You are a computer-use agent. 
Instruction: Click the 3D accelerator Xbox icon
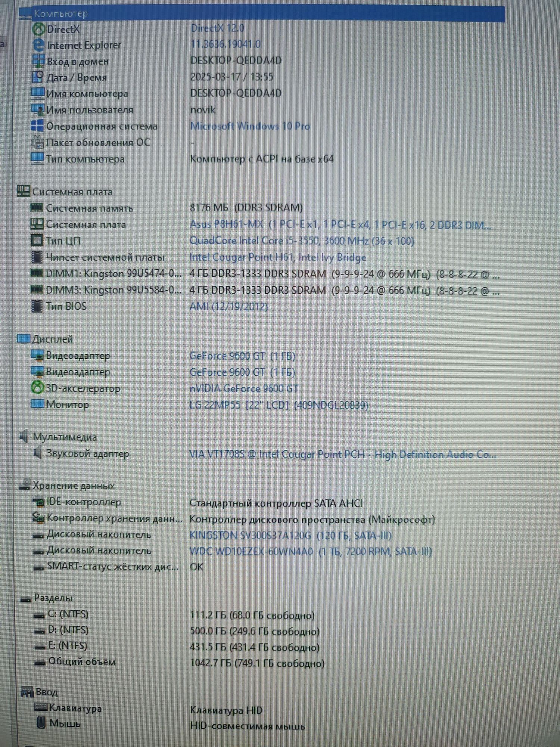[37, 388]
